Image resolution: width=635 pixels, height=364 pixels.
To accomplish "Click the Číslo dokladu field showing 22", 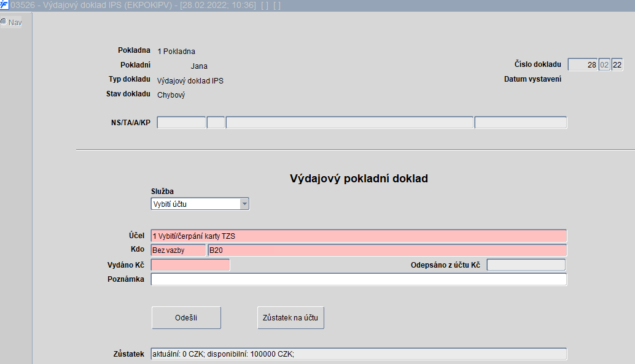I will pos(617,65).
